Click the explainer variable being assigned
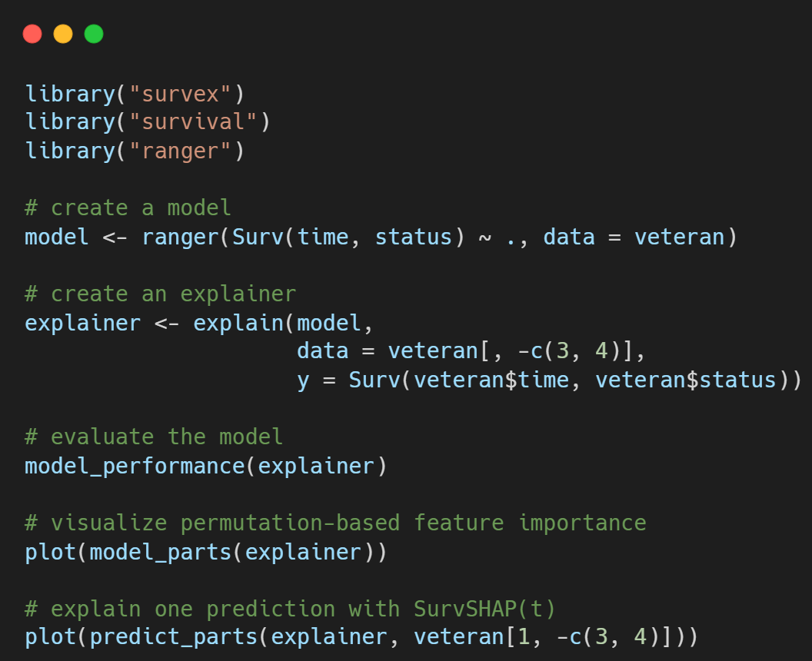Image resolution: width=812 pixels, height=661 pixels. point(82,323)
